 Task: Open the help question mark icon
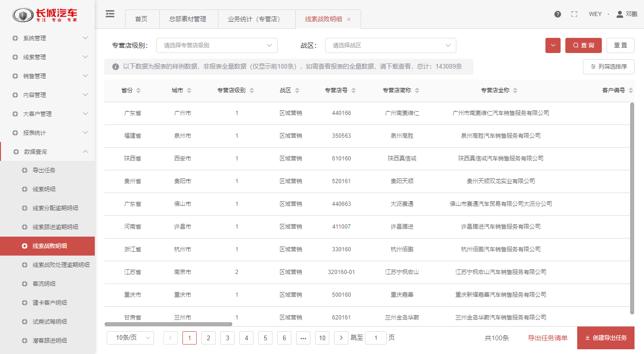(x=558, y=14)
